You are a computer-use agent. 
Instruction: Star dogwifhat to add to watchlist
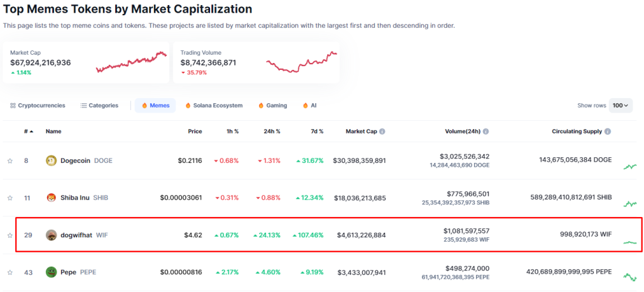pos(10,235)
